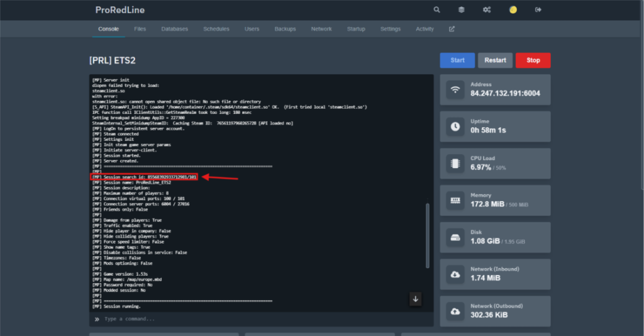The height and width of the screenshot is (336, 644).
Task: Click the red Stop button
Action: pos(533,60)
